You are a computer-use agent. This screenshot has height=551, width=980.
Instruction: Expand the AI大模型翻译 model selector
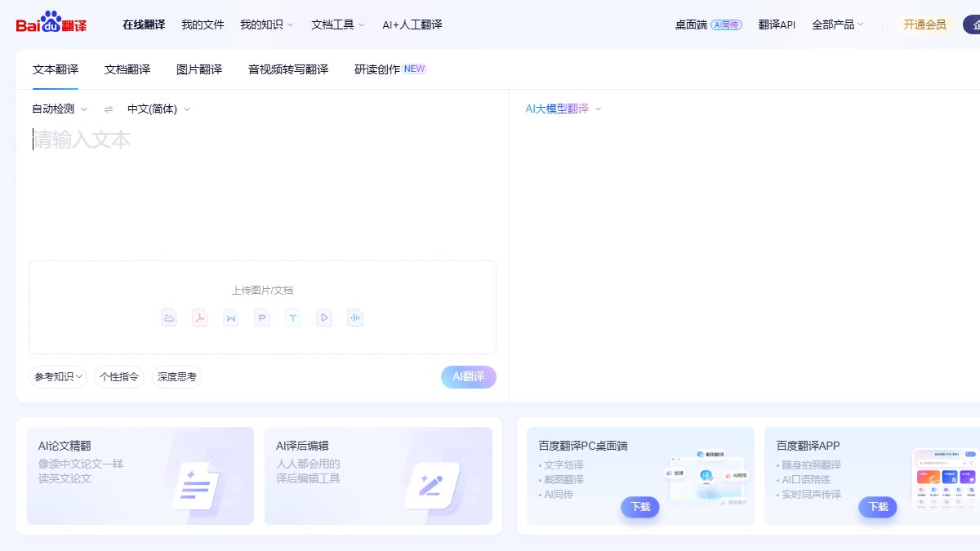coord(563,109)
